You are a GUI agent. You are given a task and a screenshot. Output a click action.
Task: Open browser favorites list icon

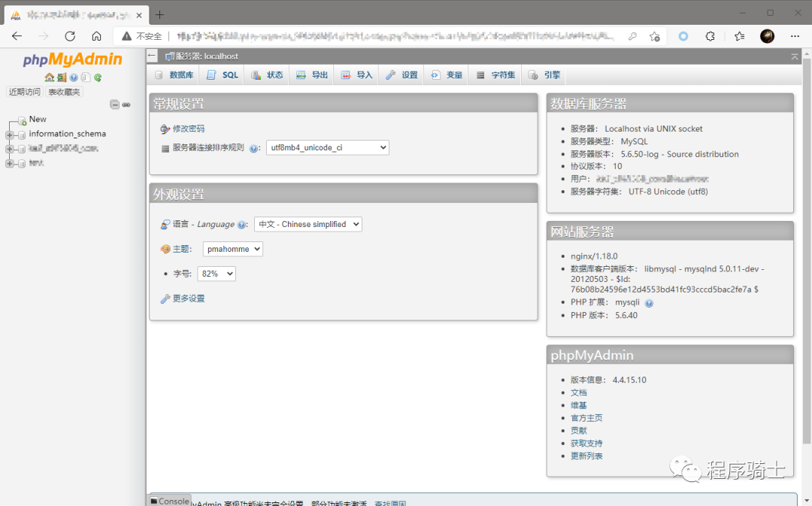click(740, 36)
